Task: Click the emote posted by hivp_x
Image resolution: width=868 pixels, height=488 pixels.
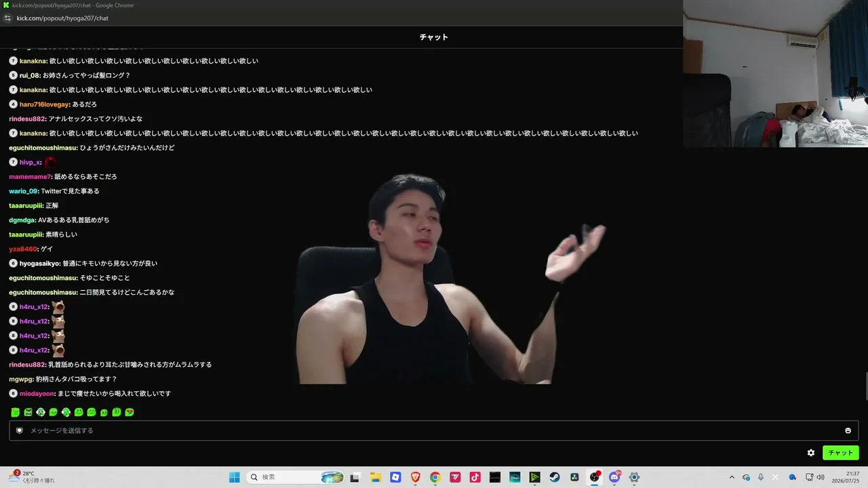Action: click(50, 163)
